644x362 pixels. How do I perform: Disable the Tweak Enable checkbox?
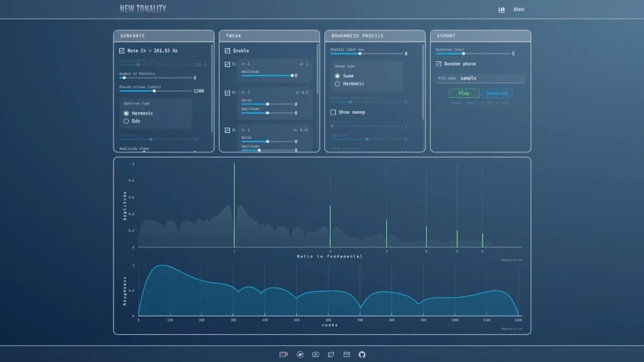pyautogui.click(x=227, y=51)
